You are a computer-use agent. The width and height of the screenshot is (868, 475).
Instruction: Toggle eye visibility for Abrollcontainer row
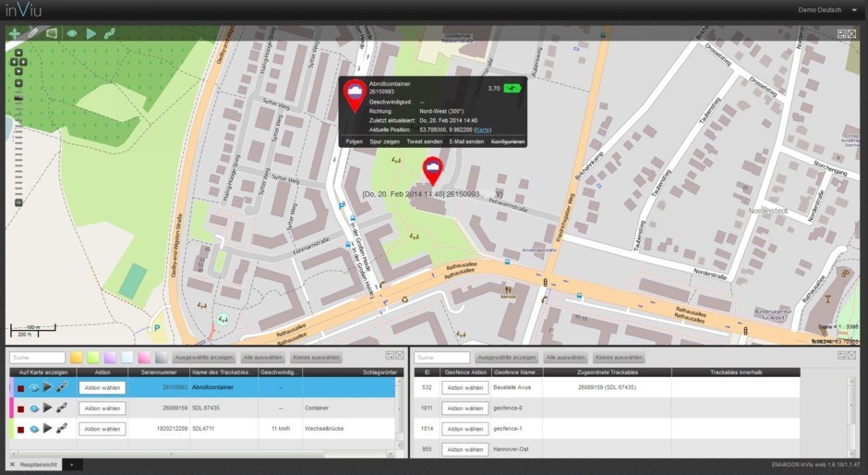click(x=34, y=387)
